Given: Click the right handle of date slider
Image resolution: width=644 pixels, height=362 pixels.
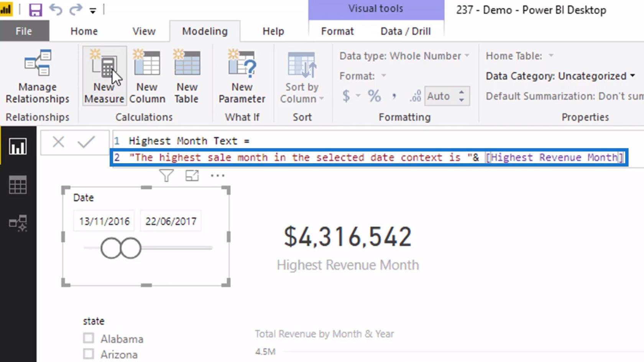Looking at the screenshot, I should (x=131, y=248).
